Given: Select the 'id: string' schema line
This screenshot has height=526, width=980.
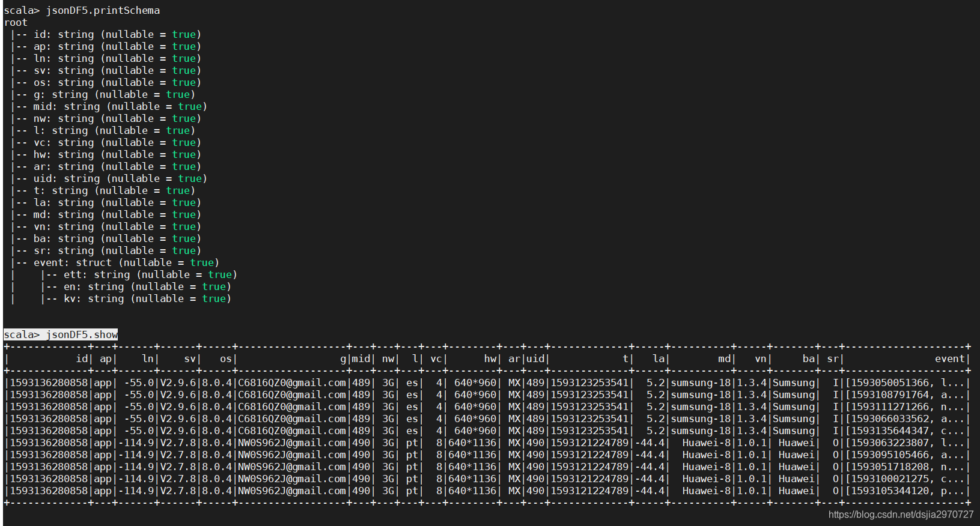Looking at the screenshot, I should pyautogui.click(x=105, y=34).
